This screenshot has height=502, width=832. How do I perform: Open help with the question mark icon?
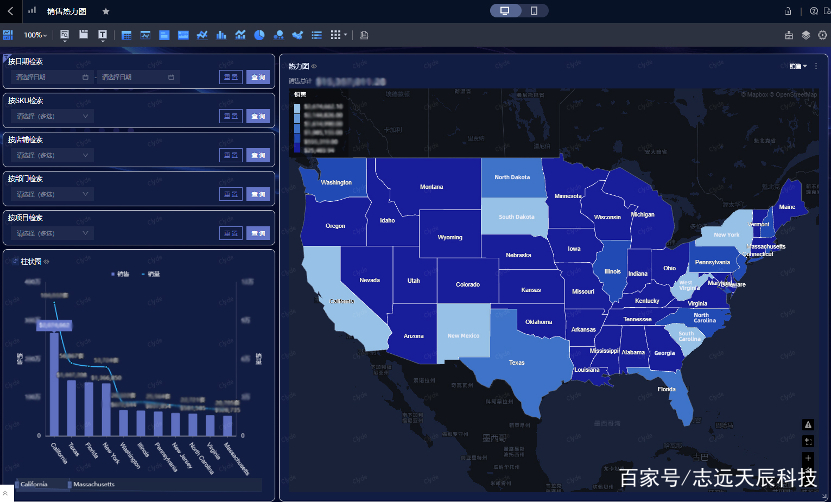(x=813, y=11)
